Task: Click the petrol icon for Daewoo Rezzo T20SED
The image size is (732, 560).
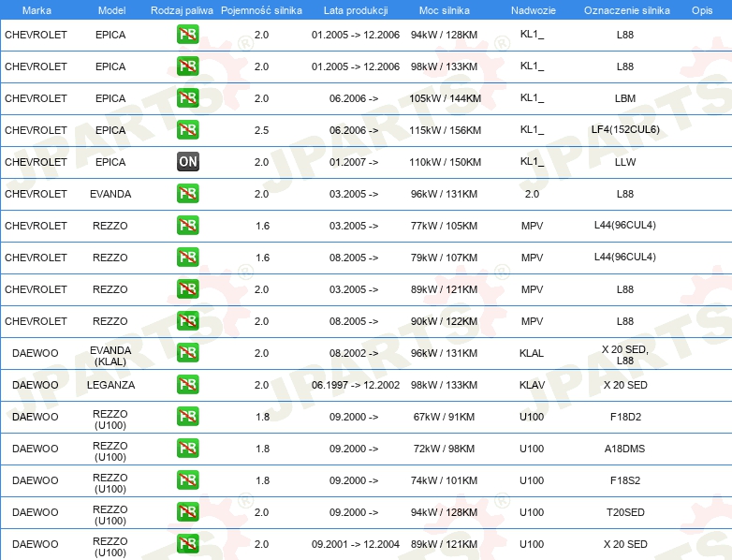Action: click(x=187, y=512)
